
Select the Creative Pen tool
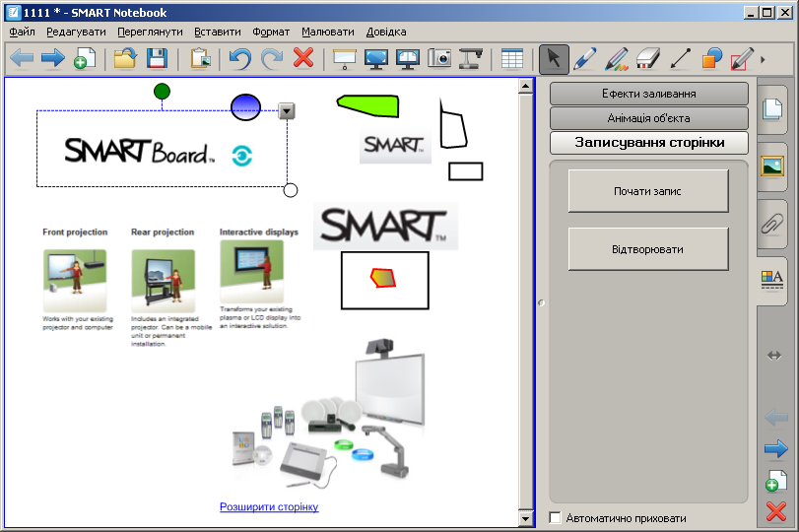(617, 58)
